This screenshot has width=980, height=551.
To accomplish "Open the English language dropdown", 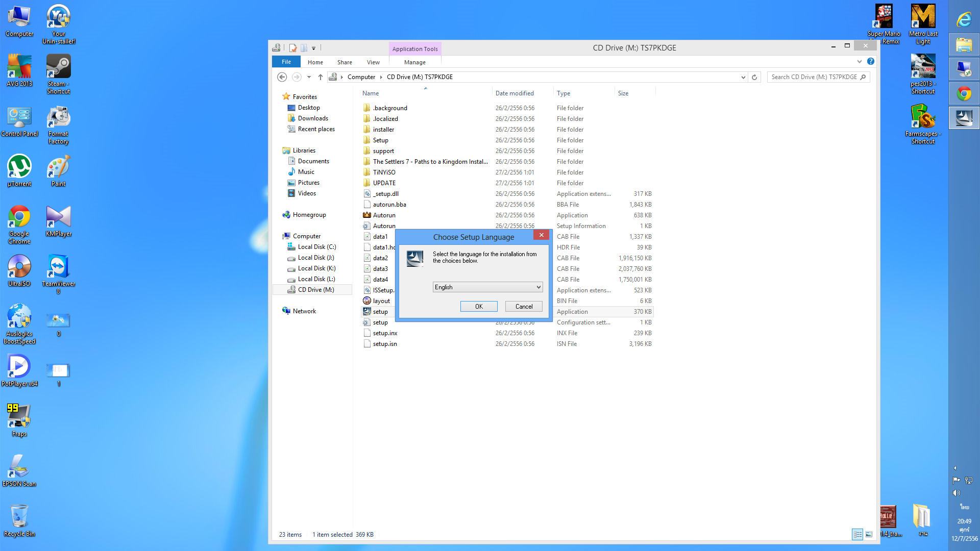I will (x=487, y=287).
